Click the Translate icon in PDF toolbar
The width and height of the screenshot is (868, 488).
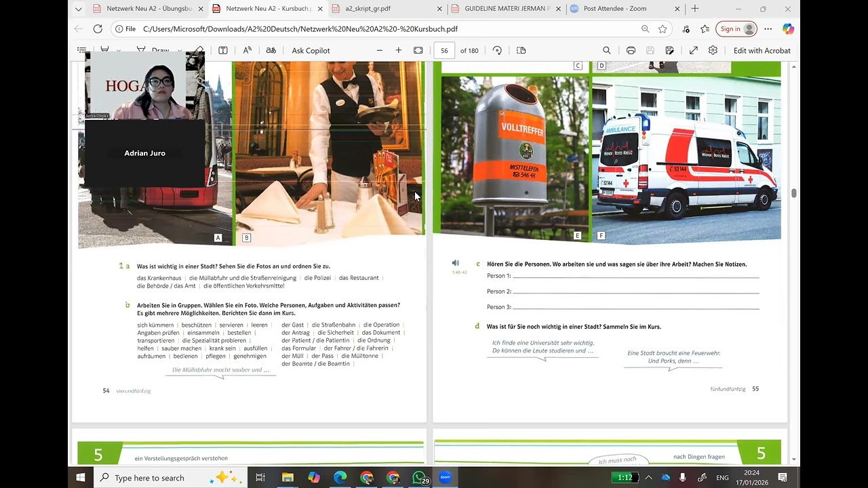coord(271,50)
